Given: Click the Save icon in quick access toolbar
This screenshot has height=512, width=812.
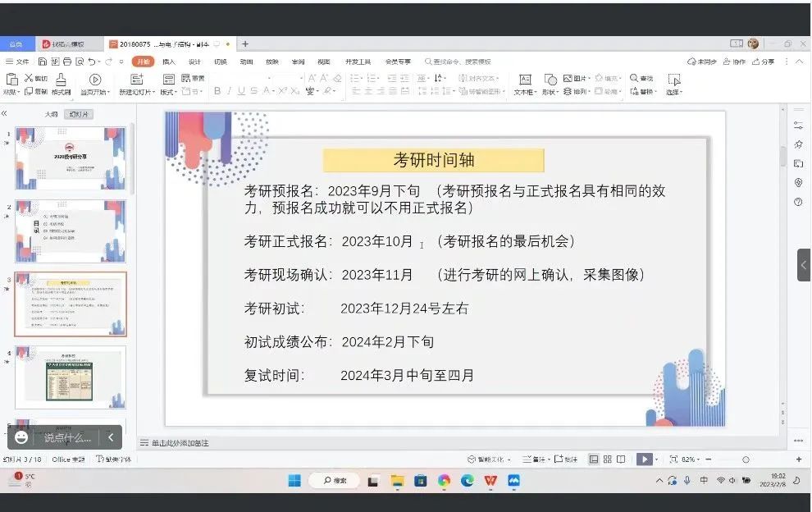Looking at the screenshot, I should 43,62.
